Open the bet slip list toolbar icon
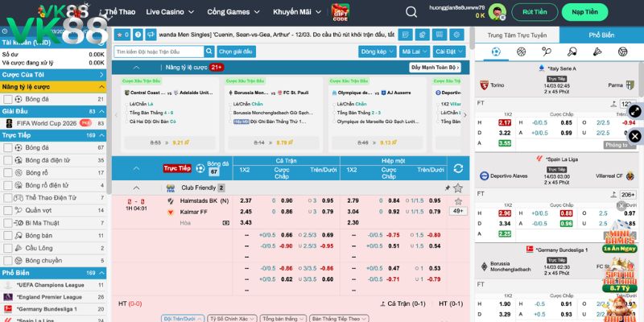Image resolution: width=644 pixels, height=322 pixels. point(406,35)
